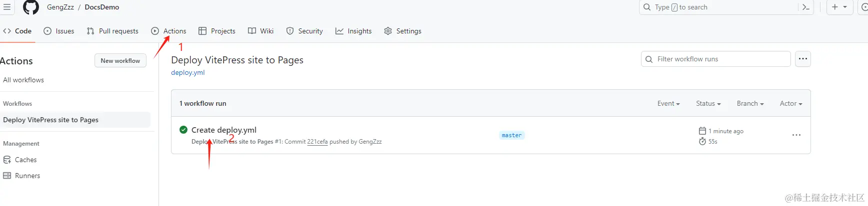The width and height of the screenshot is (868, 206).
Task: Click the page title Deploy VitePress site to Pages
Action: [x=237, y=60]
